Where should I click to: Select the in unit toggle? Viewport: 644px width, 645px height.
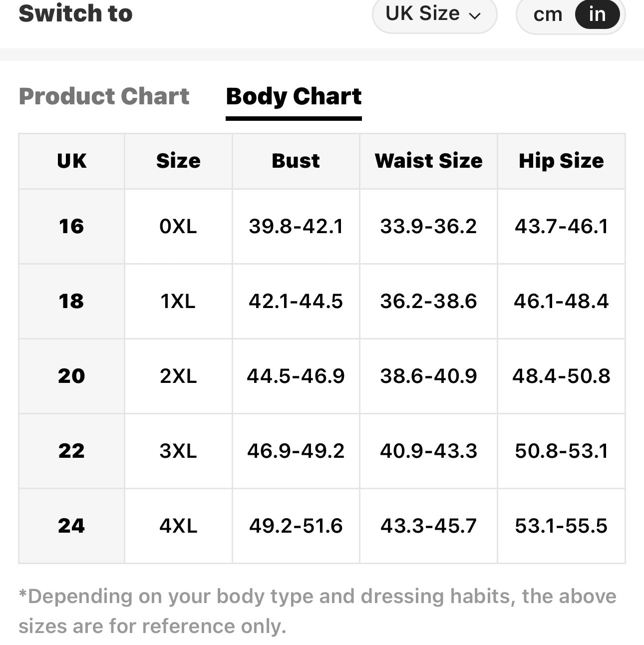[x=597, y=14]
